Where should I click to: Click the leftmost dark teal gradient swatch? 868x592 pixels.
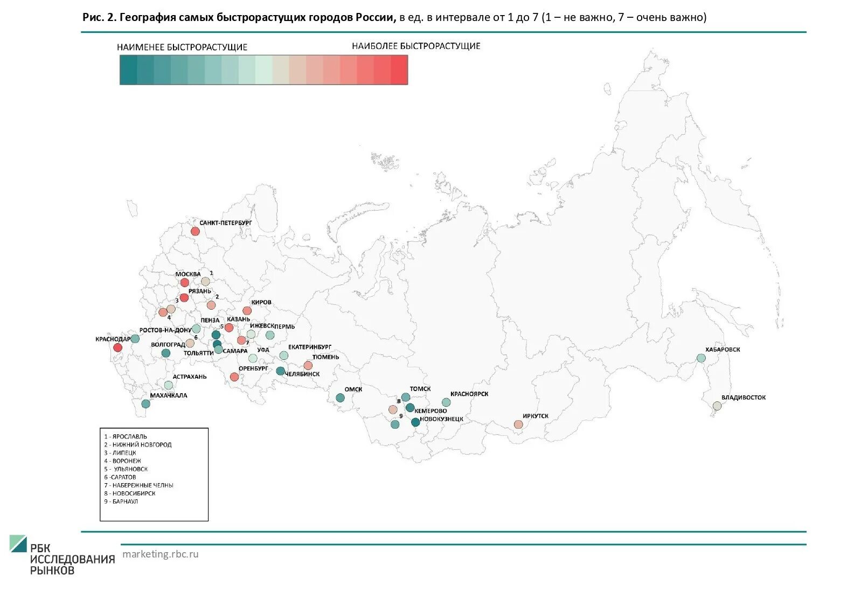pos(128,70)
